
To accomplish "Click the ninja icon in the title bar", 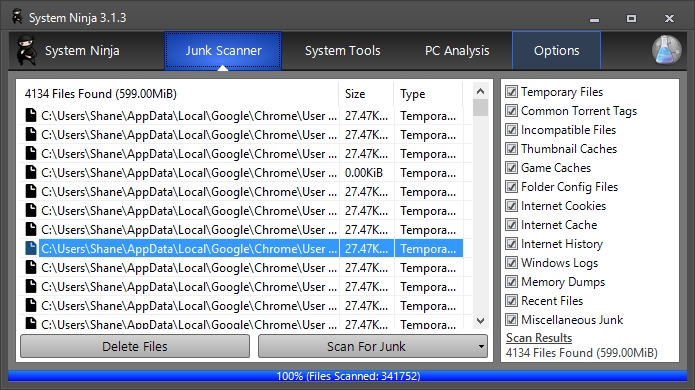I will pos(17,17).
